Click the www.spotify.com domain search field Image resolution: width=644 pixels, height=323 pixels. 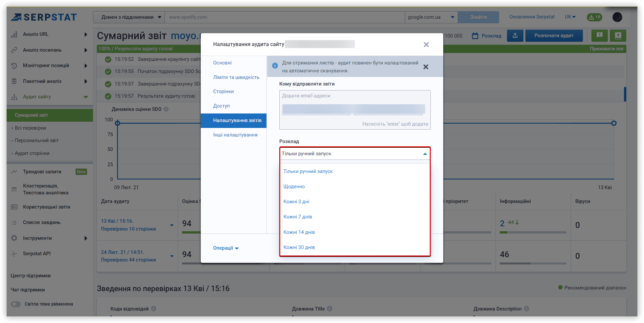[285, 17]
